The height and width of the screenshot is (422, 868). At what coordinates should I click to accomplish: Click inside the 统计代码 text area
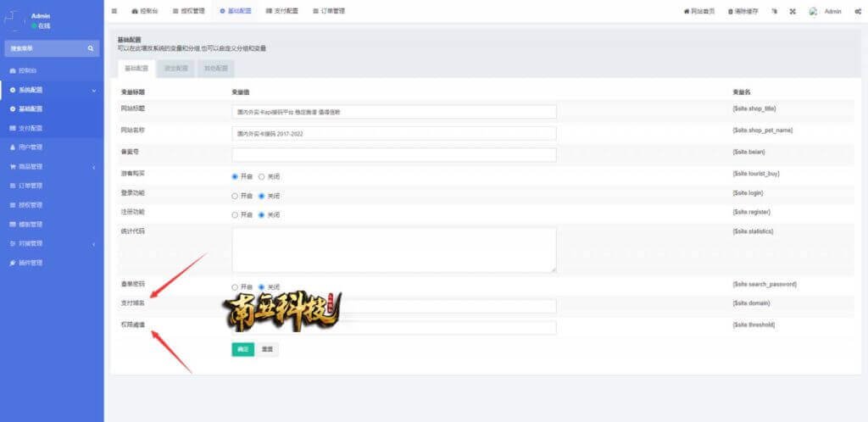[x=393, y=249]
